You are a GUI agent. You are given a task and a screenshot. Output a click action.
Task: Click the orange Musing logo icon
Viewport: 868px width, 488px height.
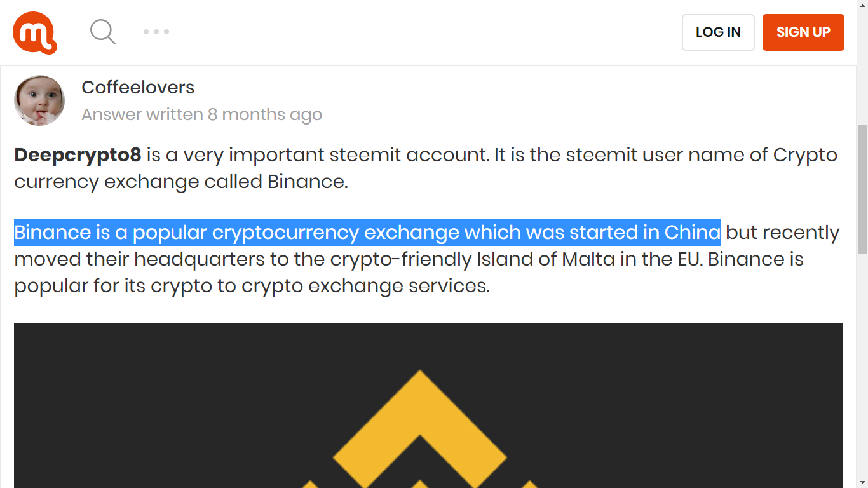(35, 32)
